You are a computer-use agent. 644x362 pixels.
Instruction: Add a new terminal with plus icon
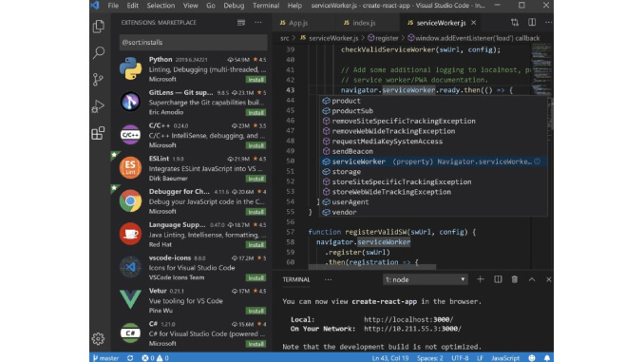tap(480, 279)
